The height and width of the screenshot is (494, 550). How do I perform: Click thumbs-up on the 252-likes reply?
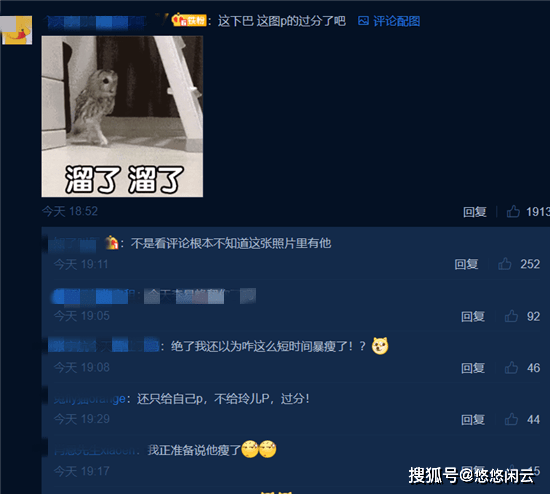pos(504,263)
